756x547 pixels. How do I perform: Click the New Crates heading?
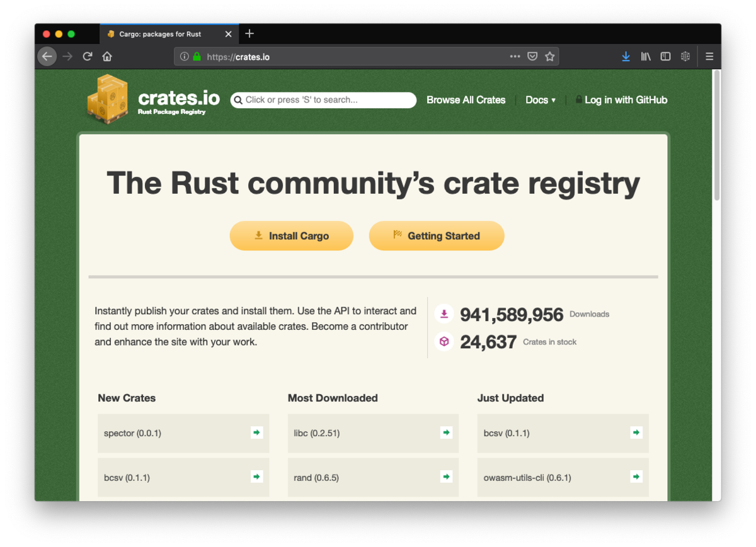[x=127, y=398]
